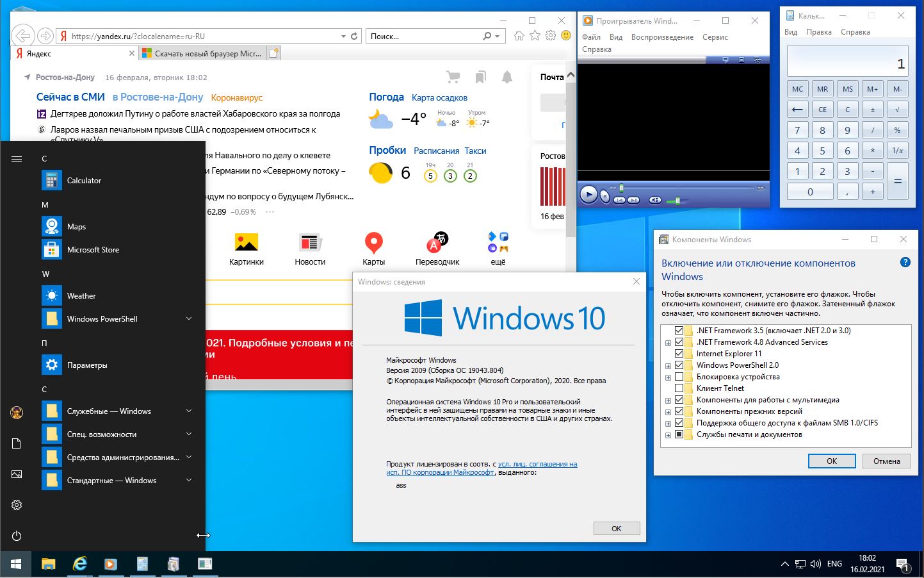
Task: Uncheck Компоненты для работы с мультимедиа
Action: point(679,400)
